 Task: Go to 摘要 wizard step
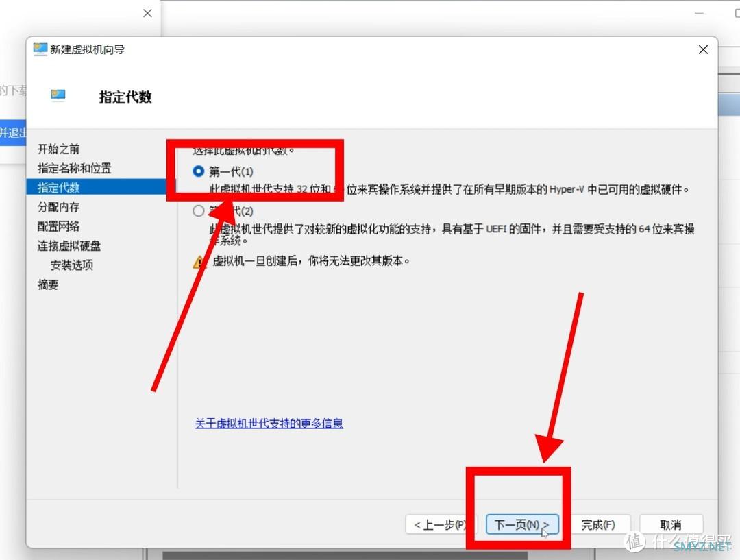(48, 284)
